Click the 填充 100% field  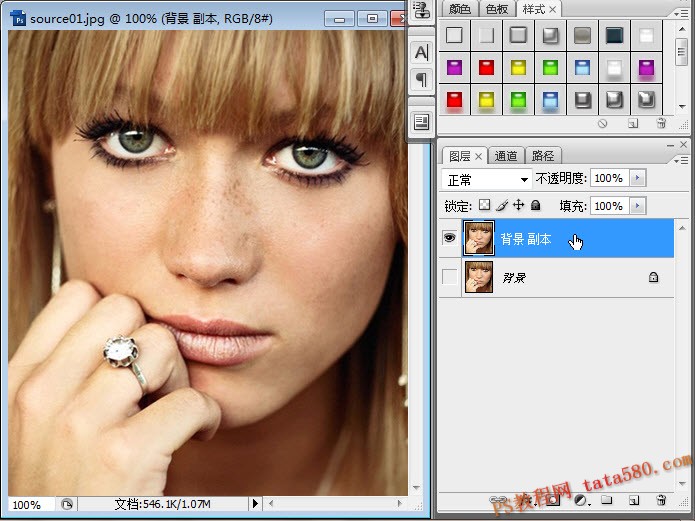pyautogui.click(x=610, y=206)
